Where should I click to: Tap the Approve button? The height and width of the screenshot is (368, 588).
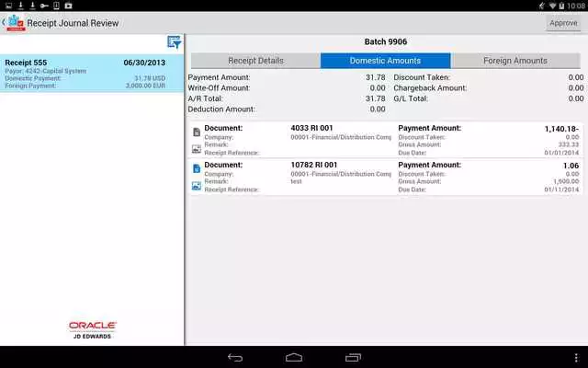tap(563, 23)
